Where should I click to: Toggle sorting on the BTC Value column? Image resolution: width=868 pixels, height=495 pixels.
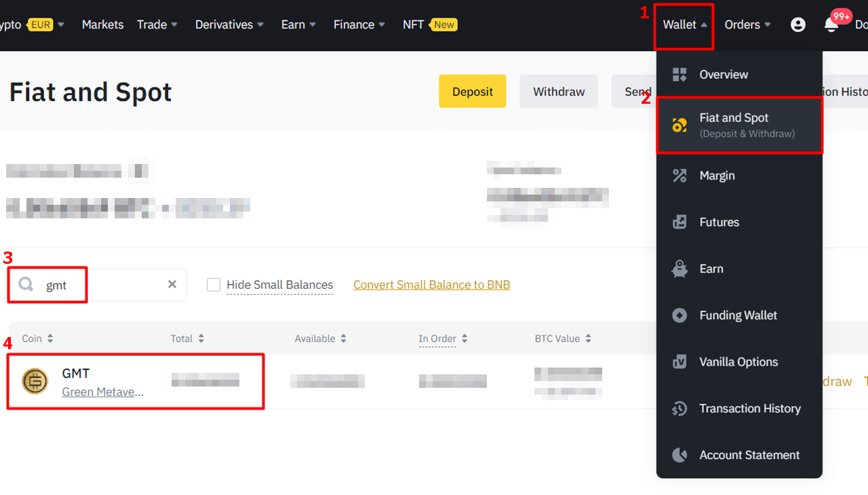point(587,338)
